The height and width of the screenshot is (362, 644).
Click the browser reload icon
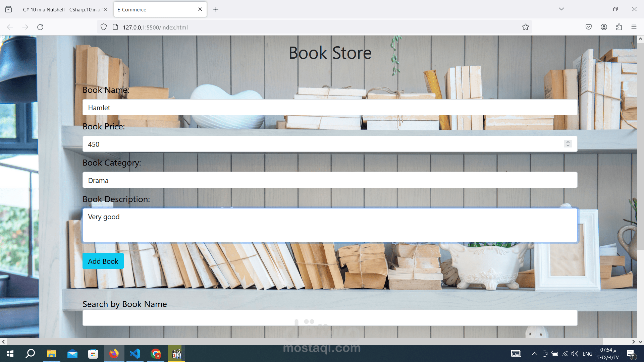coord(40,27)
